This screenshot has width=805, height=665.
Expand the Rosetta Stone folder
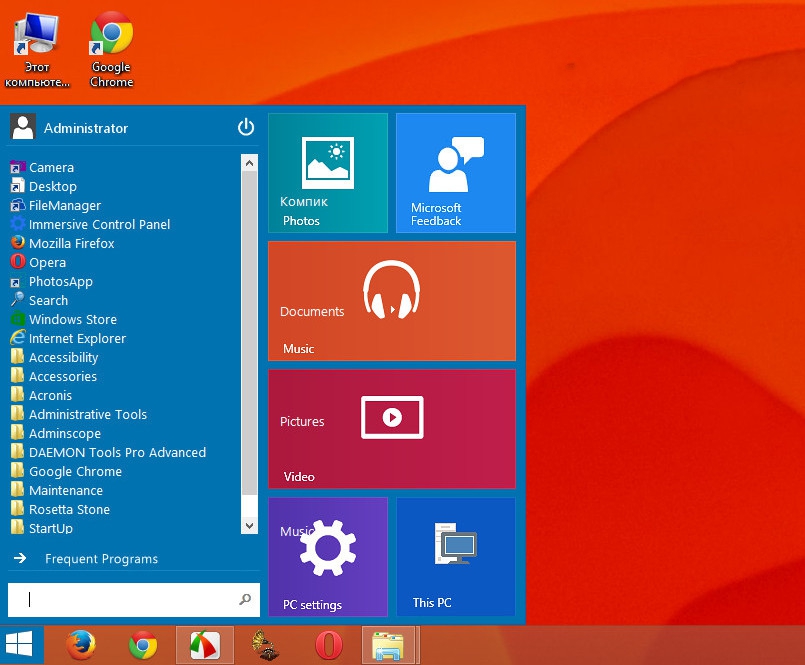click(60, 509)
